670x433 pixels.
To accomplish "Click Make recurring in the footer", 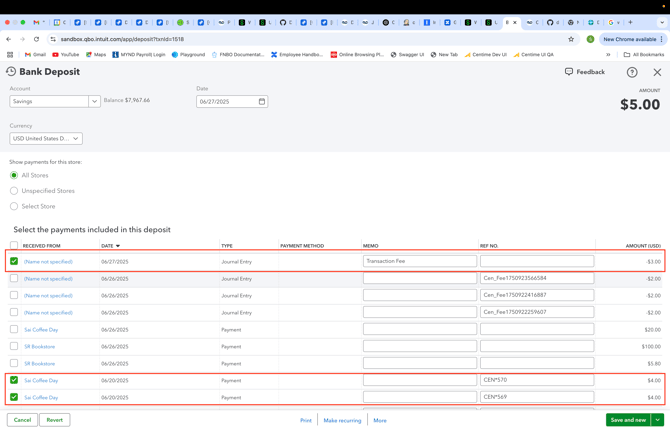I will coord(342,420).
